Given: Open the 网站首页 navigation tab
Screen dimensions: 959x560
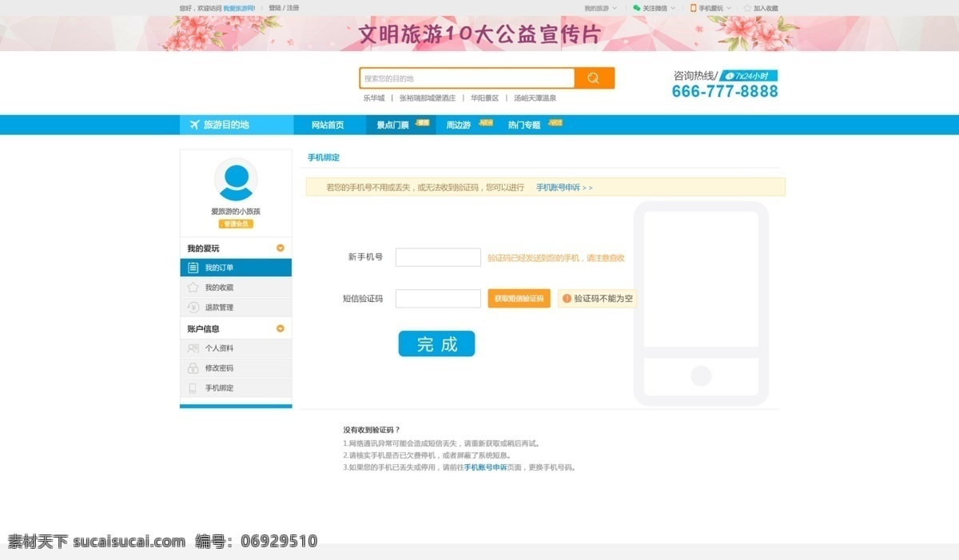Looking at the screenshot, I should pyautogui.click(x=328, y=125).
